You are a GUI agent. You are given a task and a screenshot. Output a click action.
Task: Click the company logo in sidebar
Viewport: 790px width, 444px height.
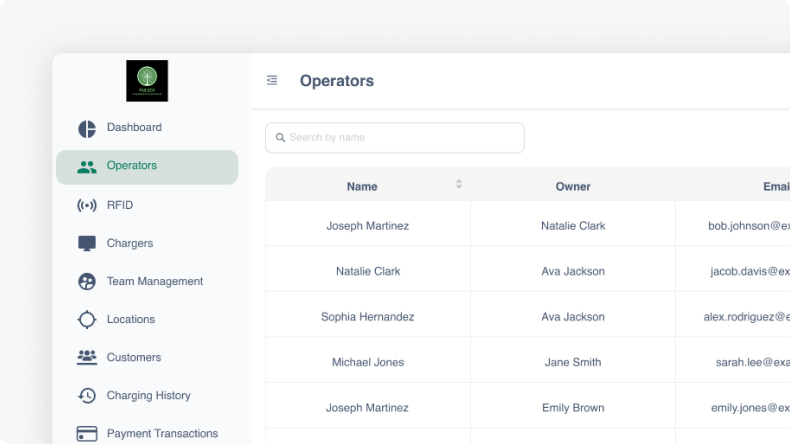click(147, 81)
